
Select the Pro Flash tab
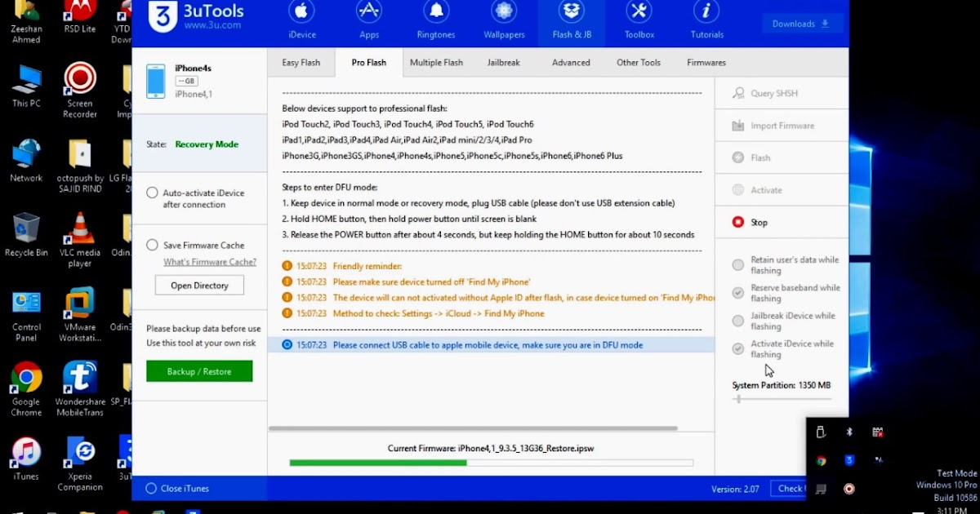369,63
